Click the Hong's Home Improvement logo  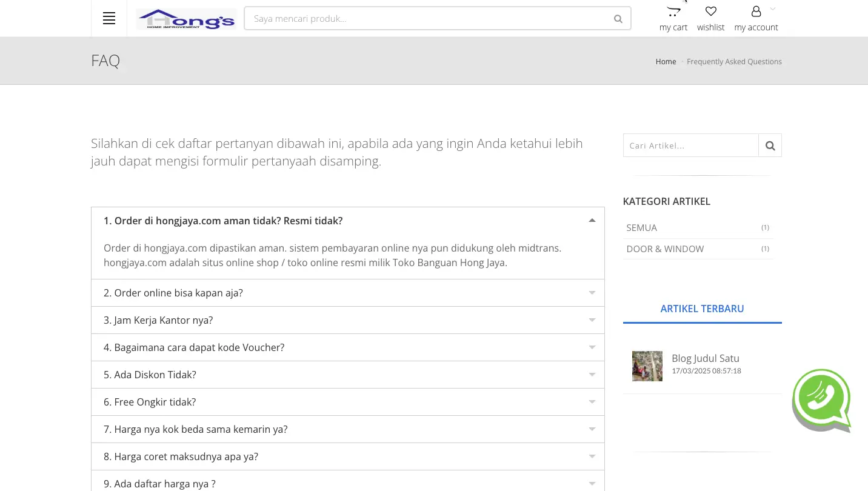[x=186, y=19]
